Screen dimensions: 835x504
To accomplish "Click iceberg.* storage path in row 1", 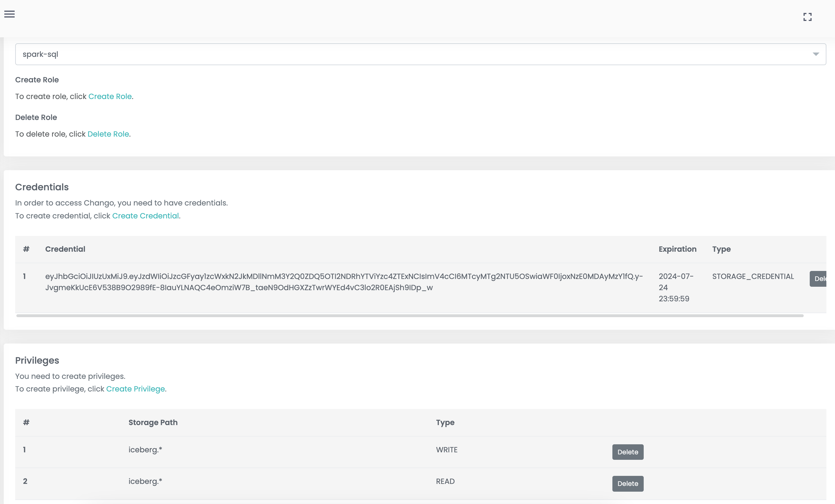I will tap(145, 450).
